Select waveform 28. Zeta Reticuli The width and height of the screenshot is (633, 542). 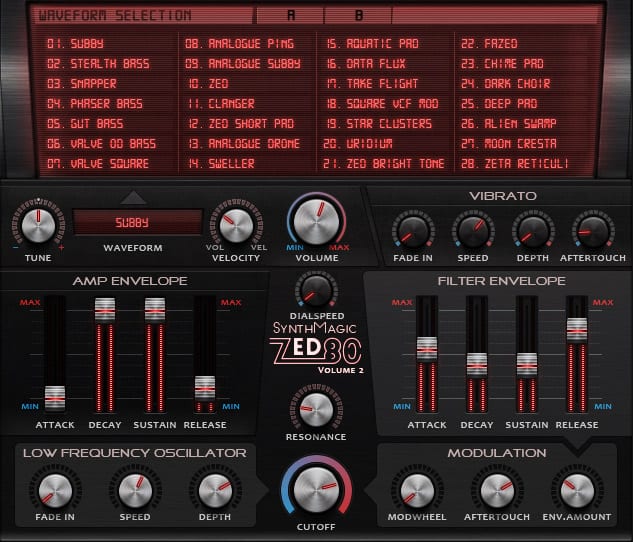point(514,163)
